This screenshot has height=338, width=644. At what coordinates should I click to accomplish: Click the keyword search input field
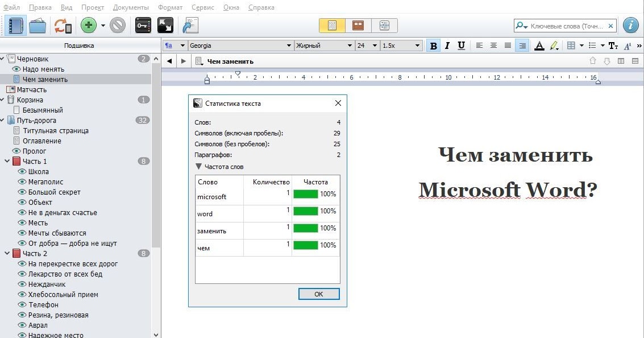tap(567, 26)
